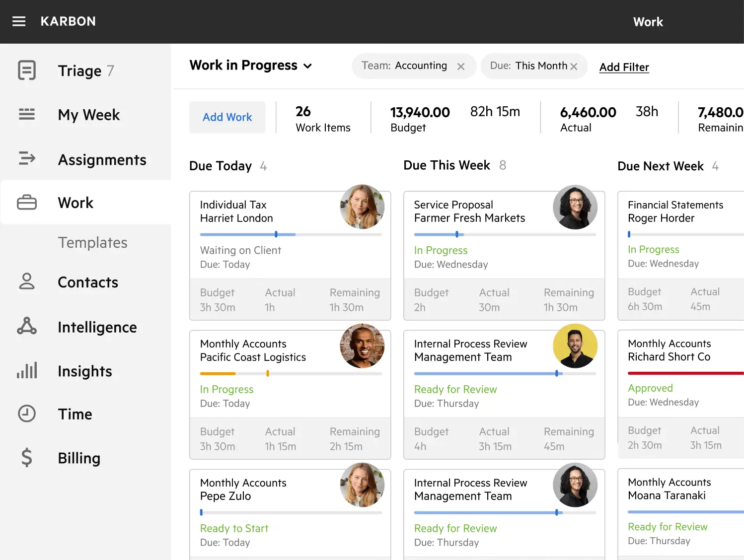Remove the Team: Accounting filter
Screen dimensions: 744x560
click(x=461, y=67)
